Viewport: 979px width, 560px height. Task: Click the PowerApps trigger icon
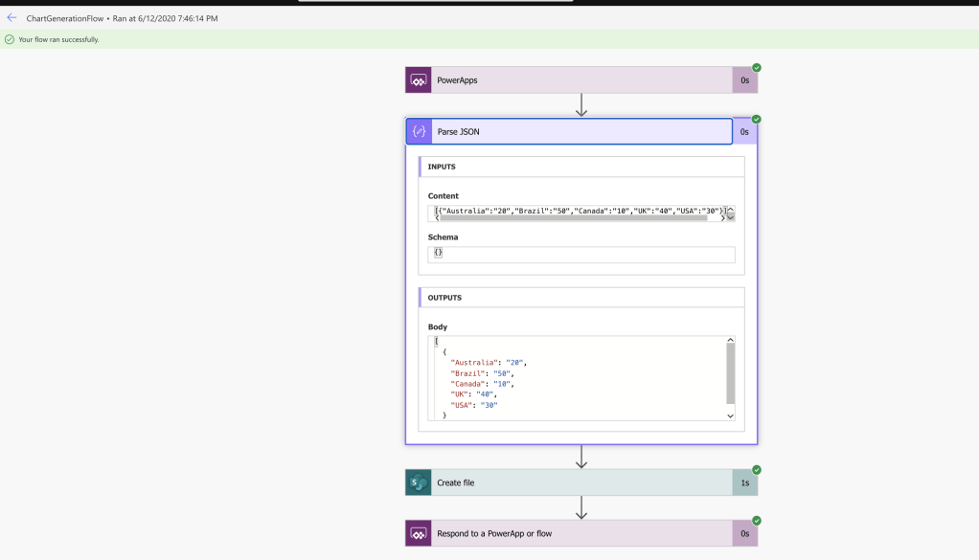tap(419, 80)
